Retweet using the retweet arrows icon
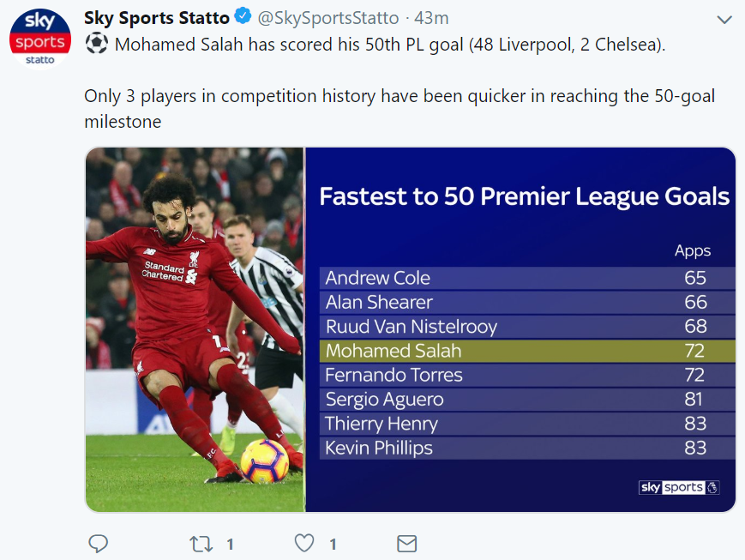This screenshot has width=745, height=560. click(x=201, y=544)
